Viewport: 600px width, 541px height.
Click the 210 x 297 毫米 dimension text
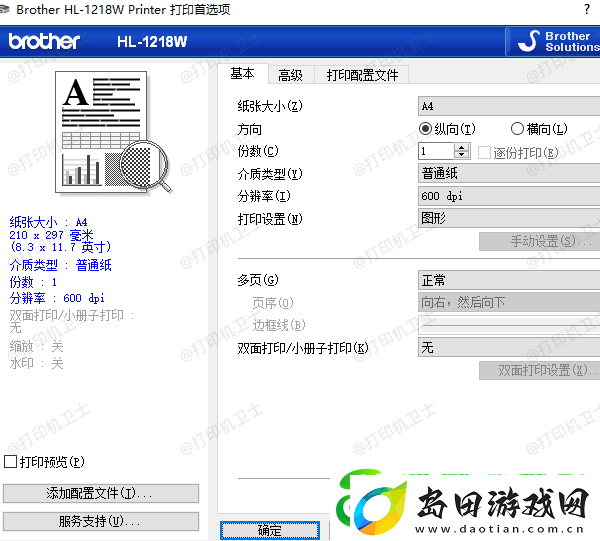[x=51, y=235]
